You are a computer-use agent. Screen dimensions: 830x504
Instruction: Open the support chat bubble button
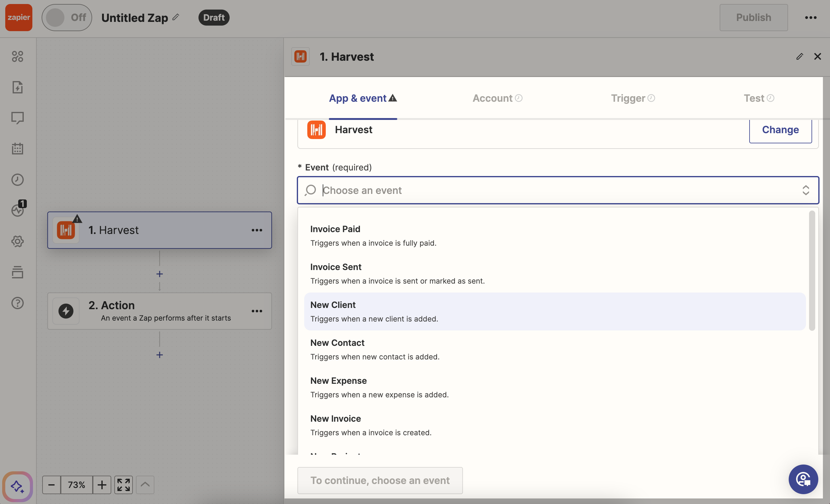(x=803, y=479)
